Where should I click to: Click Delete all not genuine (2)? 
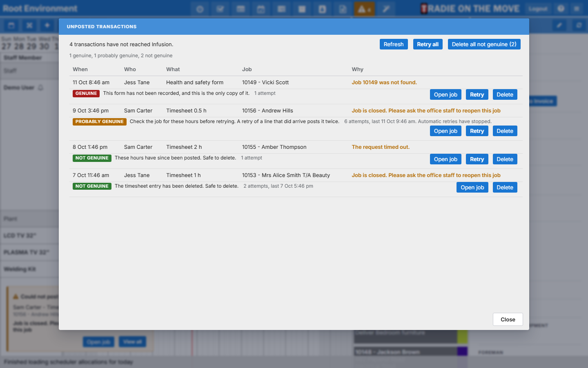[x=484, y=44]
